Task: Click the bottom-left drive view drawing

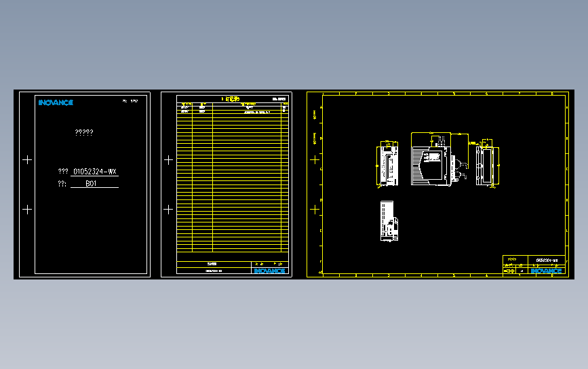Action: click(389, 221)
